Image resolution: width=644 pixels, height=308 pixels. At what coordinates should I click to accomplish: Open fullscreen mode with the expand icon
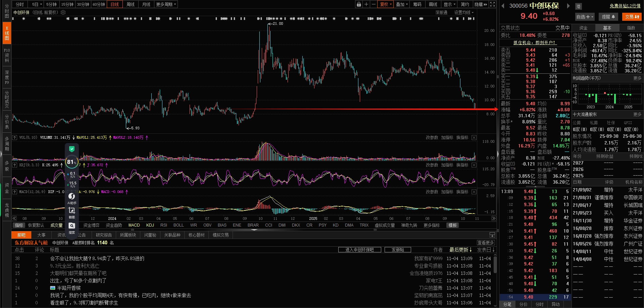coord(492,4)
